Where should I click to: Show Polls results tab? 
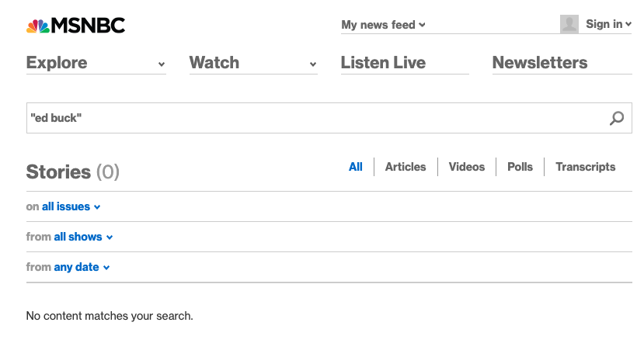coord(520,167)
